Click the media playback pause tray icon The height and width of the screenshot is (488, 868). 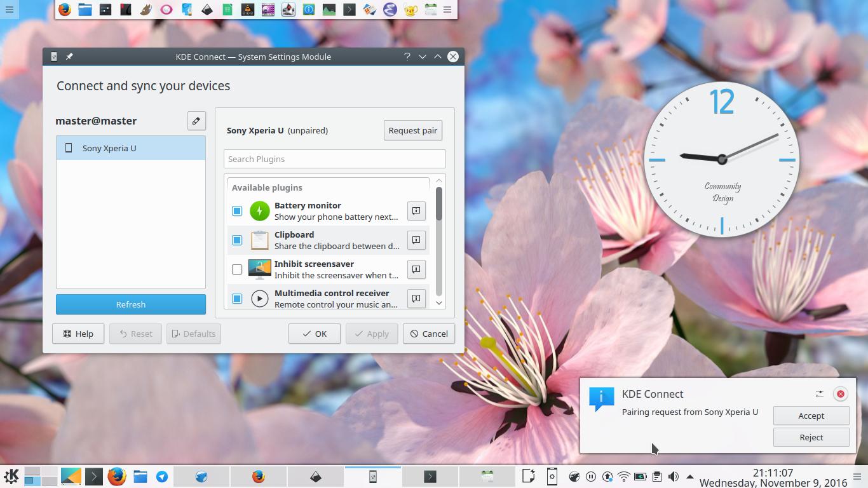591,476
